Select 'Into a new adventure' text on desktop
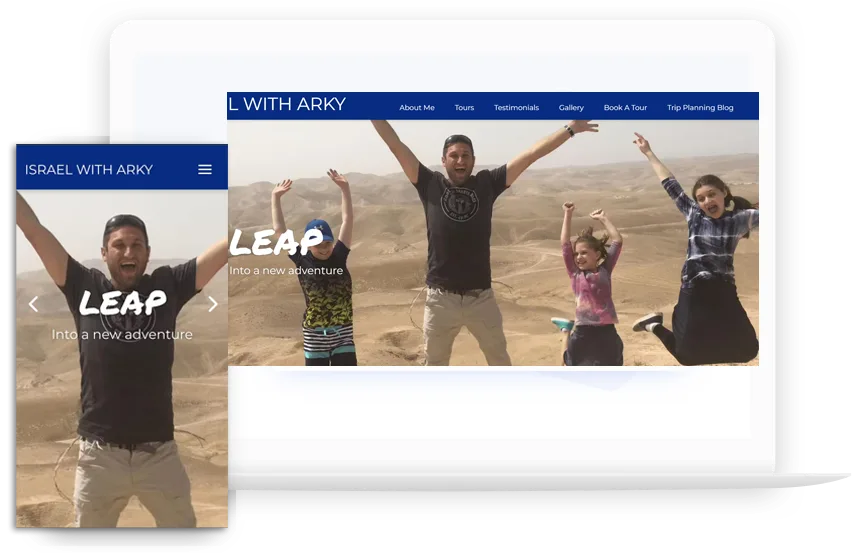 tap(286, 271)
